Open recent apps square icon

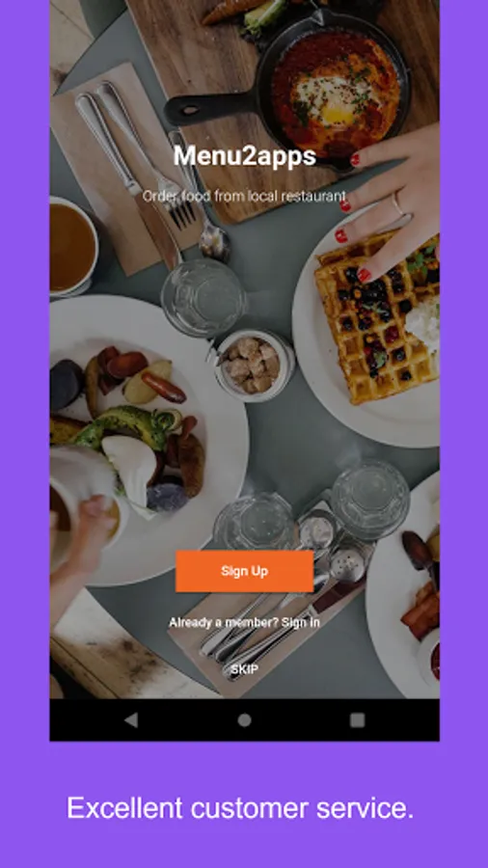pos(358,719)
